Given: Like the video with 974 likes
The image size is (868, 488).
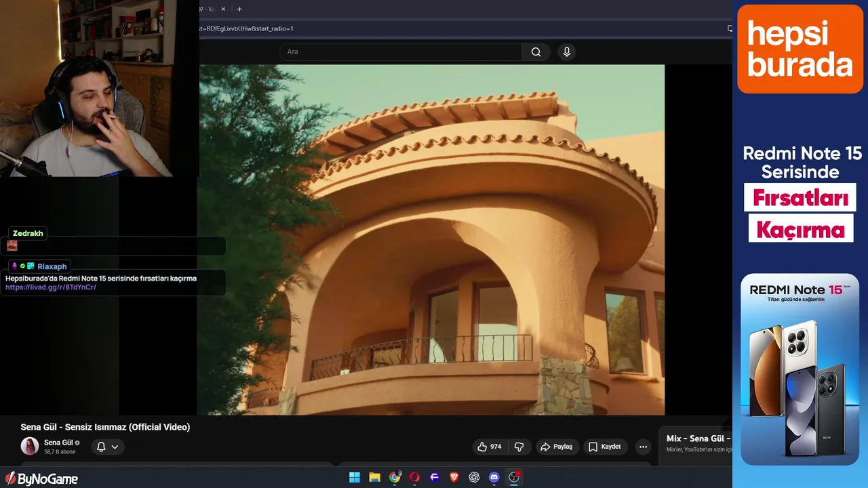Looking at the screenshot, I should coord(490,447).
